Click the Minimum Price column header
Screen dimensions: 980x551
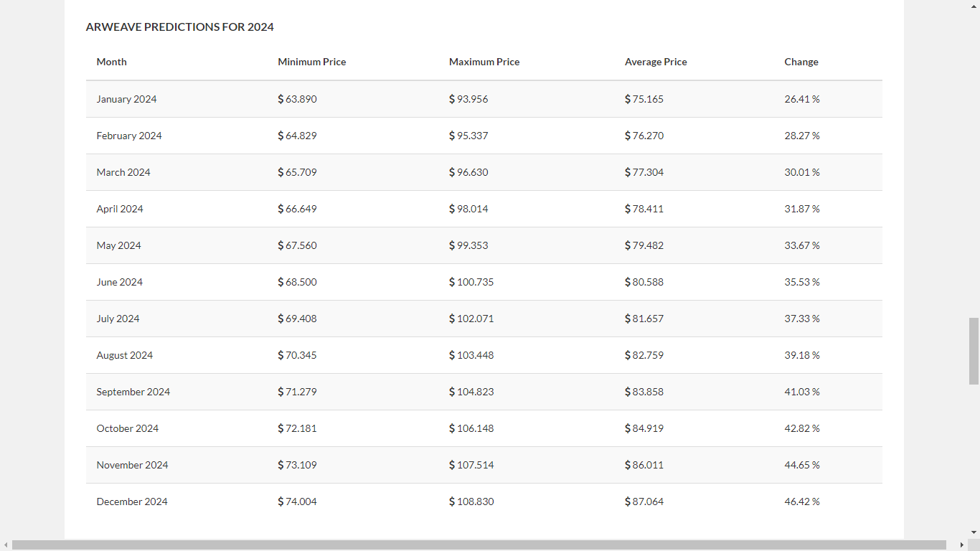click(311, 62)
